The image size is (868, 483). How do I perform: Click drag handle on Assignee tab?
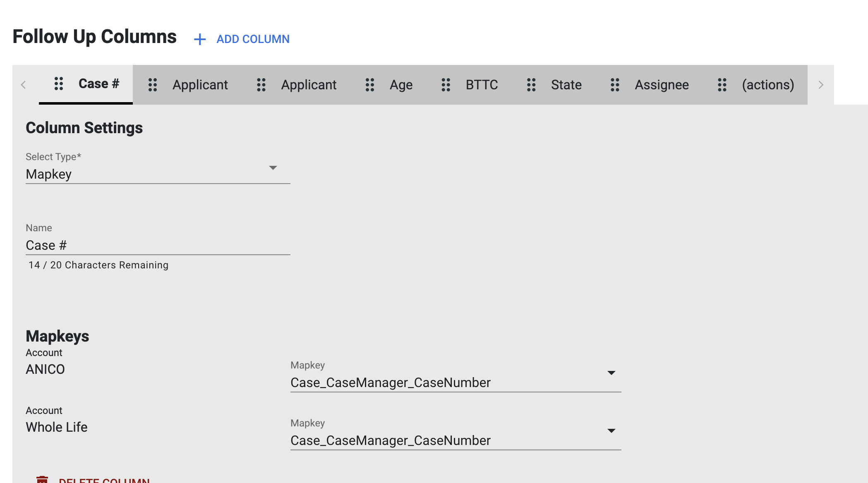click(615, 85)
